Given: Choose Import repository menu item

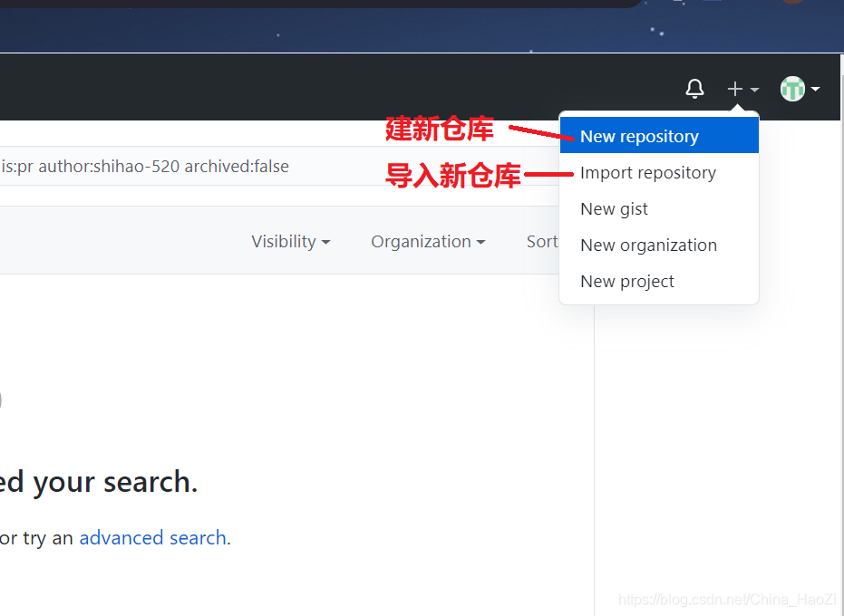Looking at the screenshot, I should pos(659,173).
